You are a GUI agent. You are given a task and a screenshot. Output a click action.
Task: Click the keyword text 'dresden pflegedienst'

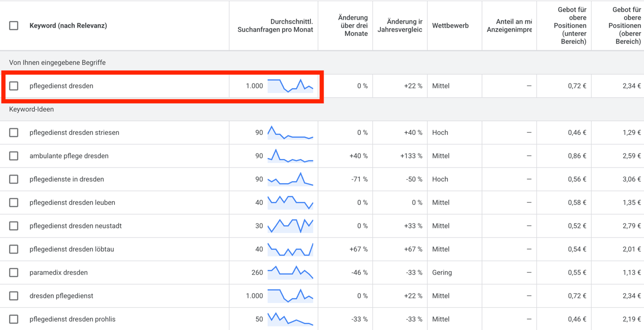click(61, 296)
